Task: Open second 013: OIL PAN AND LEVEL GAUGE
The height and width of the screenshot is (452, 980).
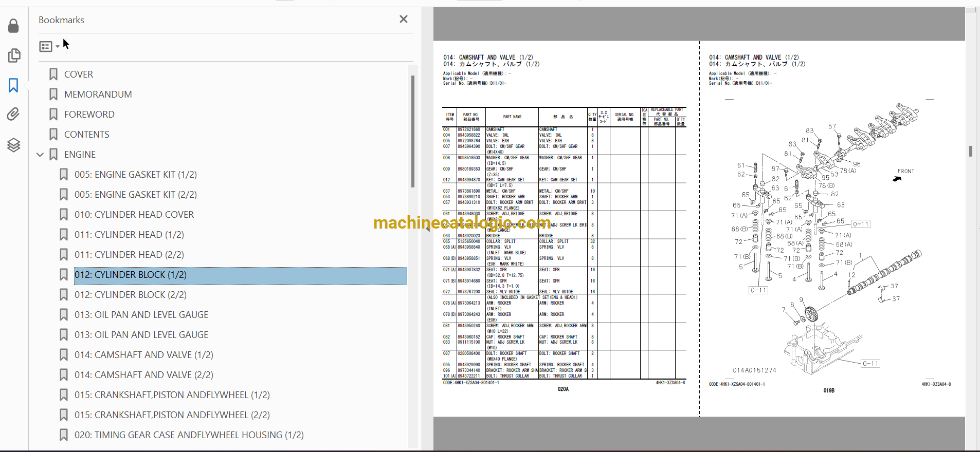Action: pyautogui.click(x=141, y=335)
